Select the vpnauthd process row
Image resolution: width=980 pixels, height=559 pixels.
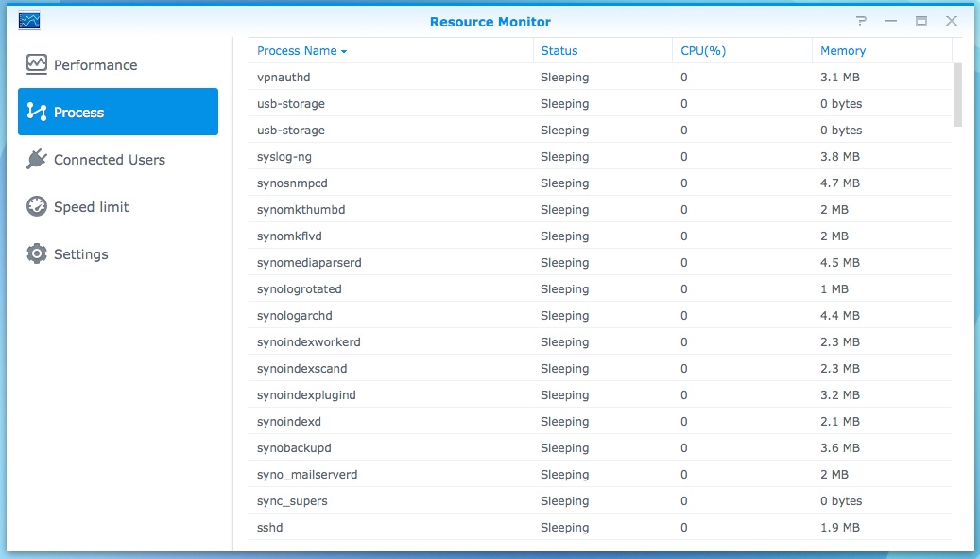point(600,77)
